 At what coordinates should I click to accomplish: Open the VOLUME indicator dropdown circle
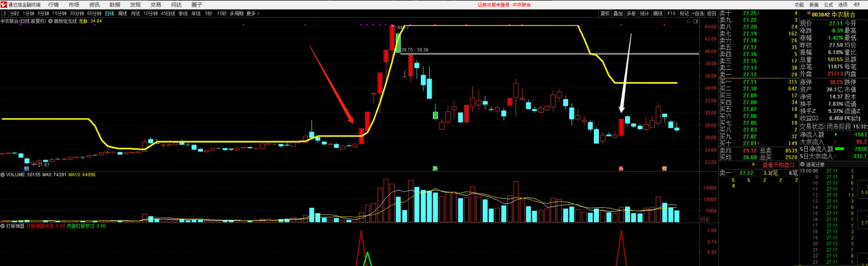(3, 175)
